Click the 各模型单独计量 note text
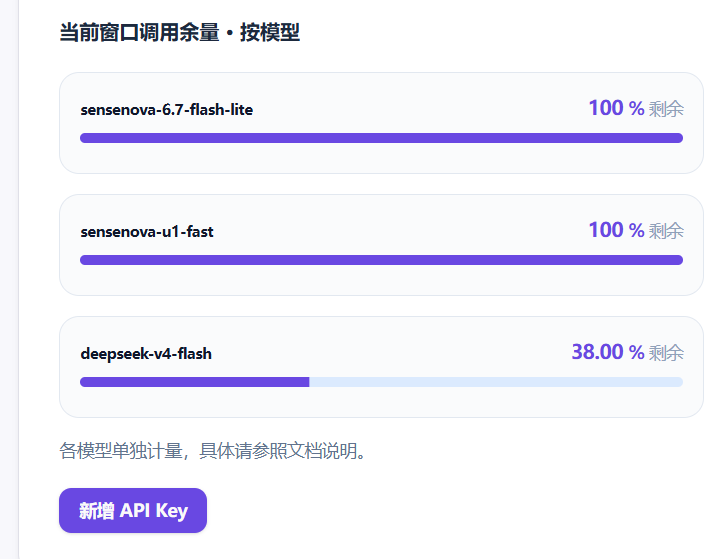The height and width of the screenshot is (559, 714). pos(212,451)
